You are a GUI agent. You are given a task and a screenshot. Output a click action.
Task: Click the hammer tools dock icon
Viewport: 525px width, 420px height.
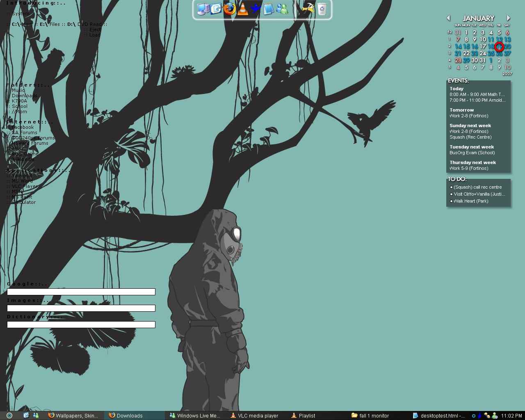[308, 9]
